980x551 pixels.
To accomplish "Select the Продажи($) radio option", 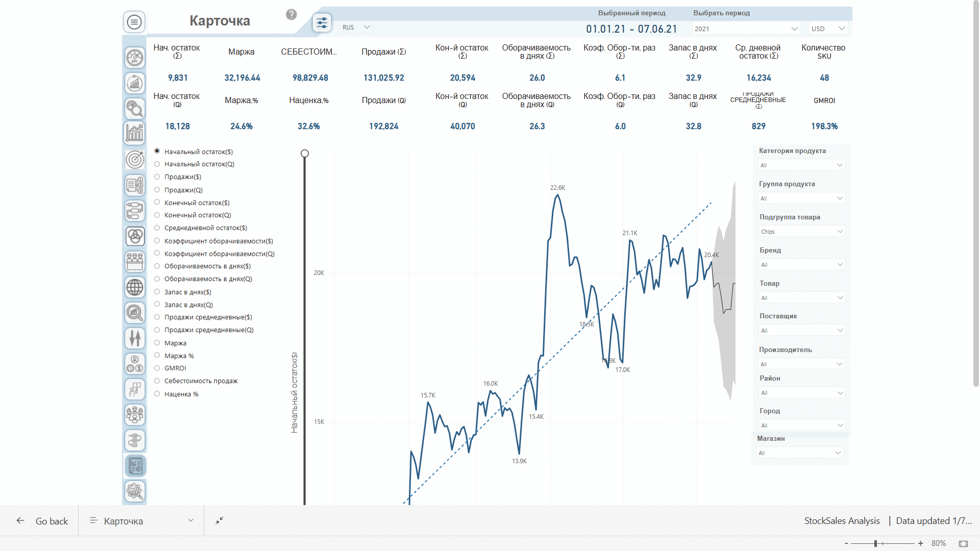I will [157, 177].
